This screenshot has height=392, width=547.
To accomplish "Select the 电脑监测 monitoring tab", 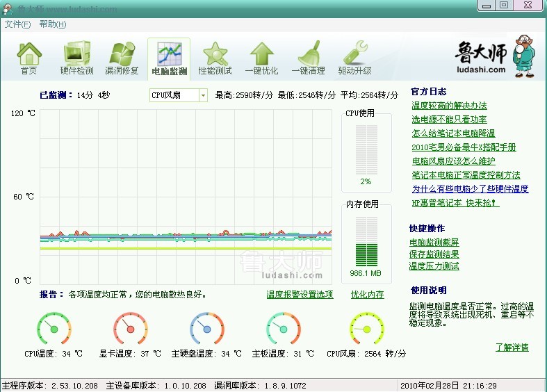I will coord(169,58).
